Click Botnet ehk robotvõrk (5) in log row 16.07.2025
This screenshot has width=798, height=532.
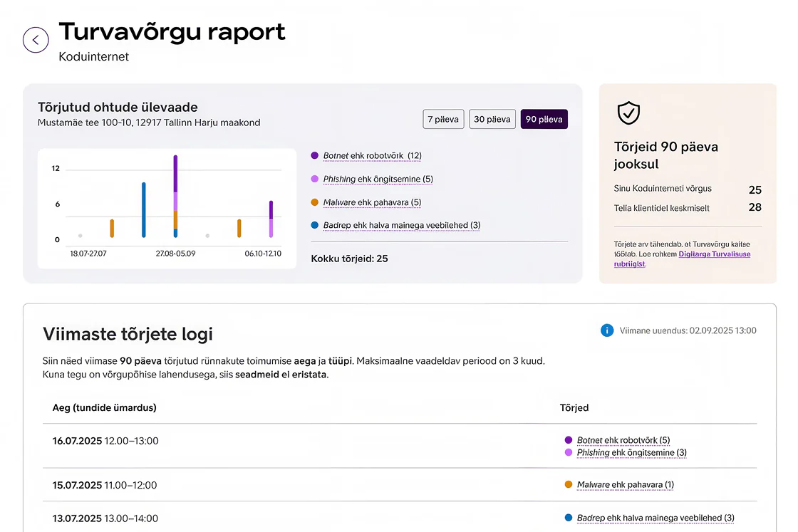(x=623, y=440)
